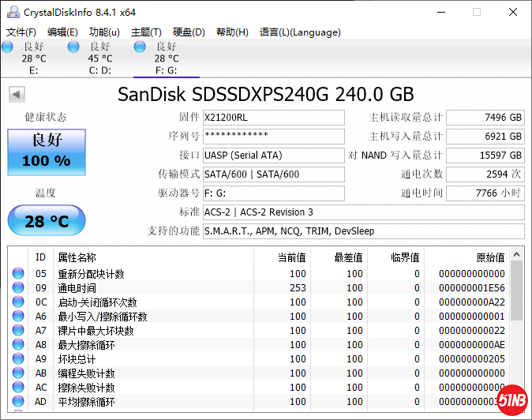Click the firmware field X21200RL

[x=273, y=118]
